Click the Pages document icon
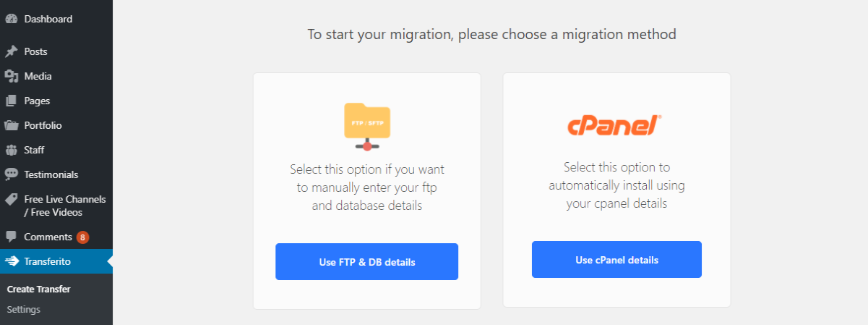This screenshot has width=868, height=325. 12,101
